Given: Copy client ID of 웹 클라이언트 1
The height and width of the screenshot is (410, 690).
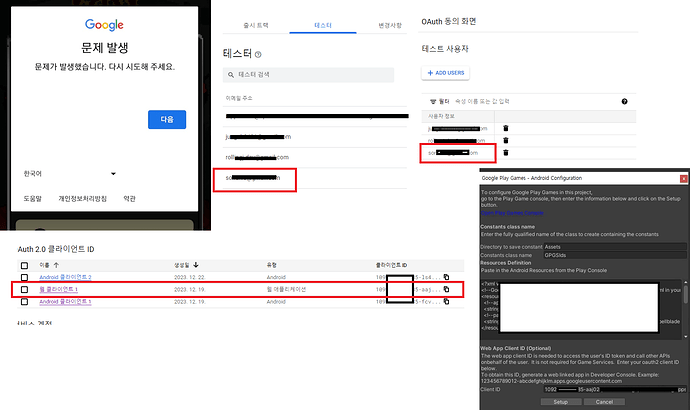Looking at the screenshot, I should pyautogui.click(x=447, y=289).
